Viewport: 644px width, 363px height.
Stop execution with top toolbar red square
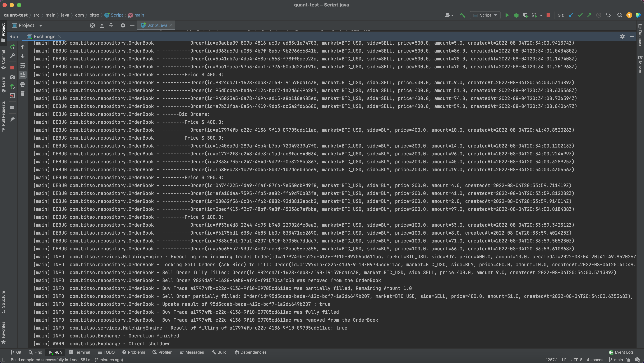click(x=548, y=15)
